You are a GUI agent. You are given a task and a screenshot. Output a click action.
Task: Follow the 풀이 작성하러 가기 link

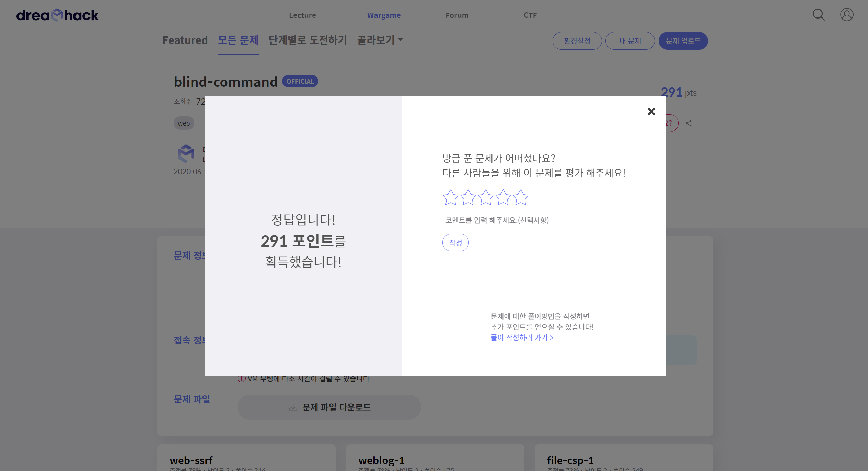[522, 338]
